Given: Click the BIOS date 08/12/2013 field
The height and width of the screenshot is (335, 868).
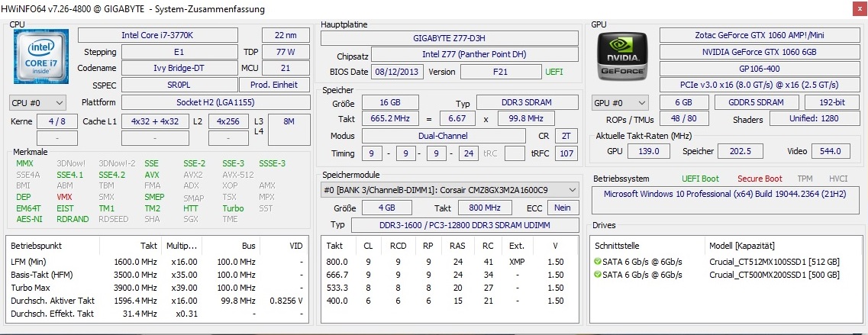Looking at the screenshot, I should click(x=398, y=72).
